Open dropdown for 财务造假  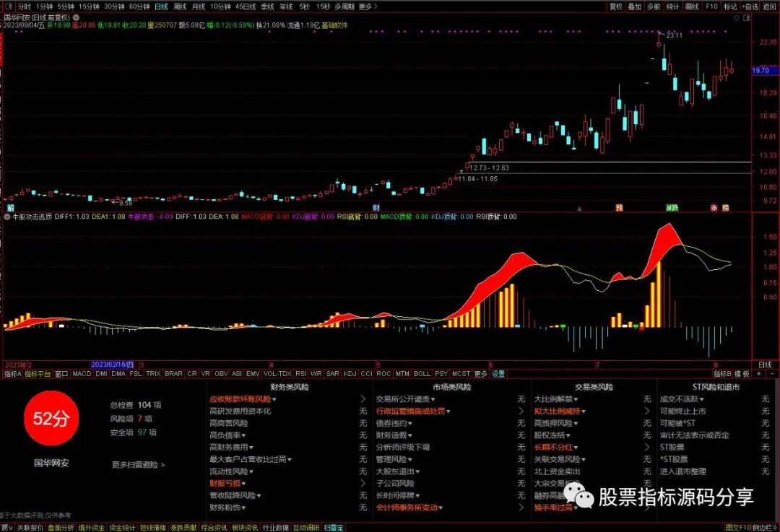(410, 435)
